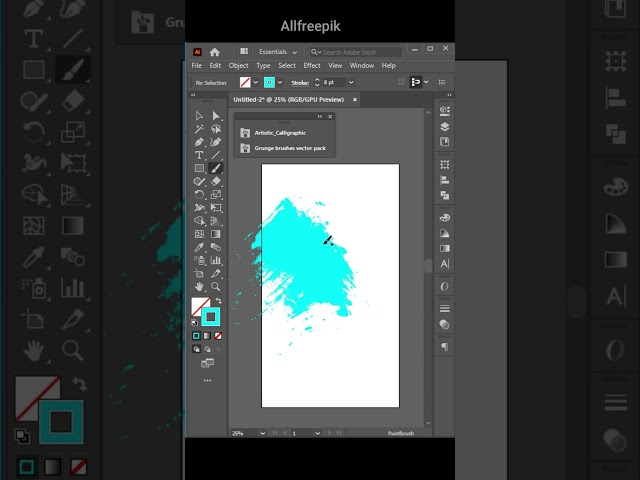
Task: Select the Shaper tool
Action: tap(199, 181)
